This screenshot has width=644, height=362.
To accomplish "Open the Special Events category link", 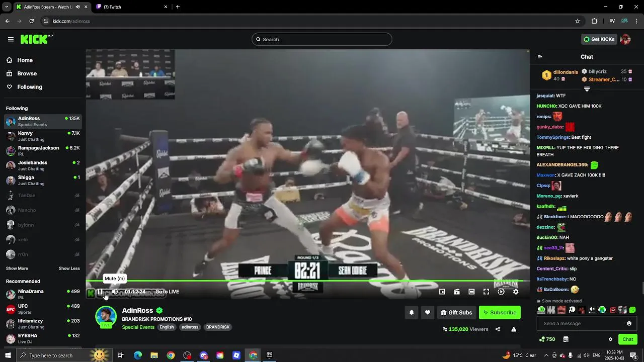I will (x=138, y=327).
